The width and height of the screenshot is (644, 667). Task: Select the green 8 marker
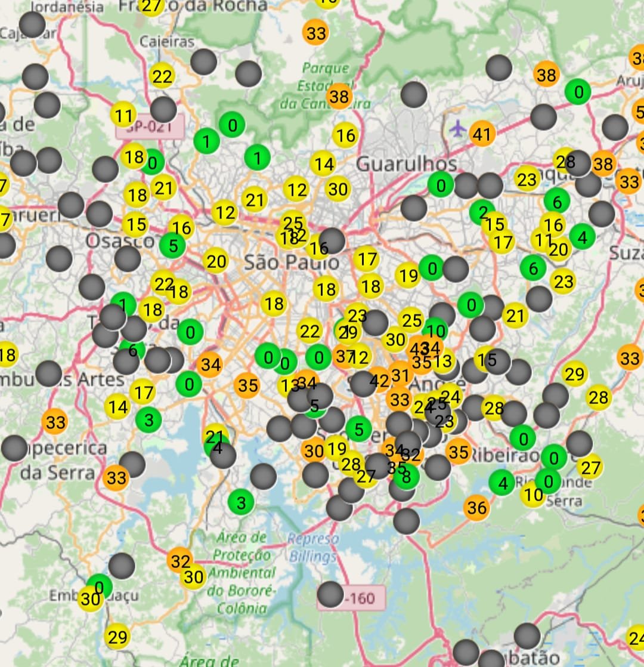[407, 477]
